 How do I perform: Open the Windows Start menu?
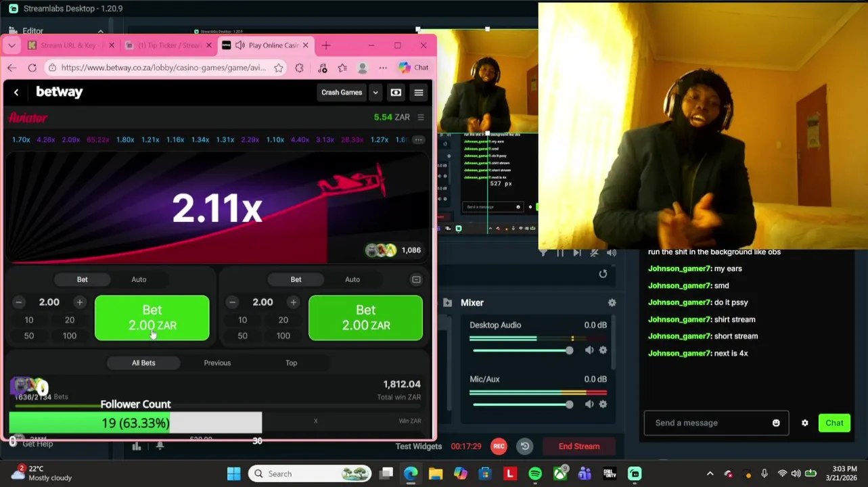click(x=233, y=473)
